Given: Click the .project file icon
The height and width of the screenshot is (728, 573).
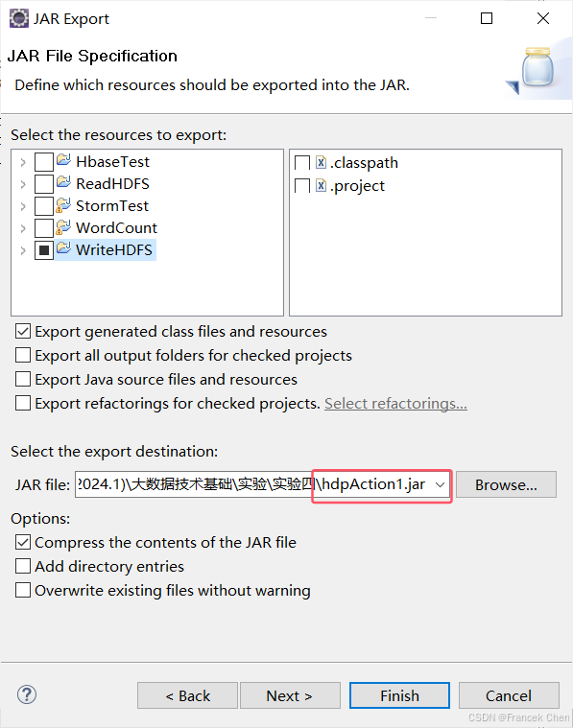Looking at the screenshot, I should 321,185.
